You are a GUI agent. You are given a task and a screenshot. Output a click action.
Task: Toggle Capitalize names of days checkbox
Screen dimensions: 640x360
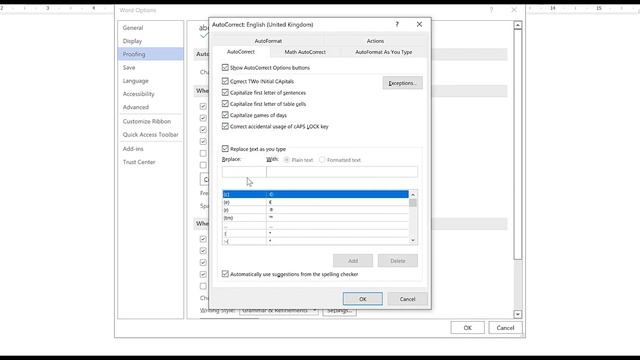[x=225, y=115]
